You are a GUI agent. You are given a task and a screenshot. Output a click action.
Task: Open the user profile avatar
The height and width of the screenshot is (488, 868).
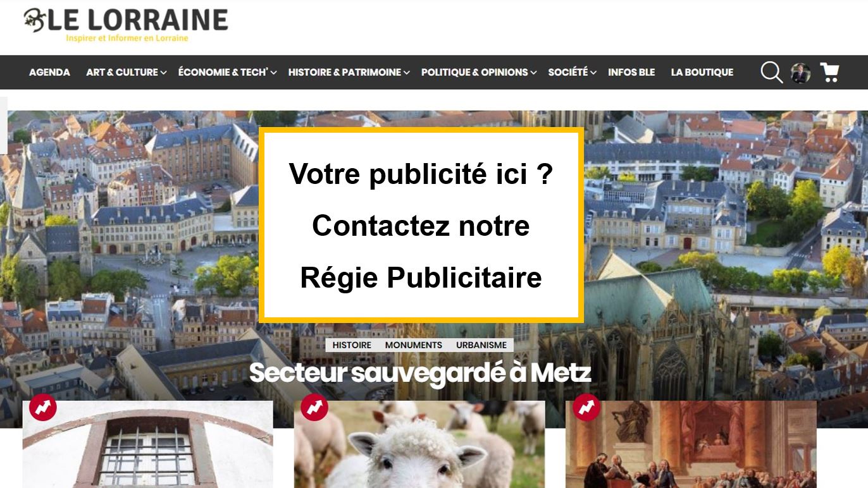point(800,73)
